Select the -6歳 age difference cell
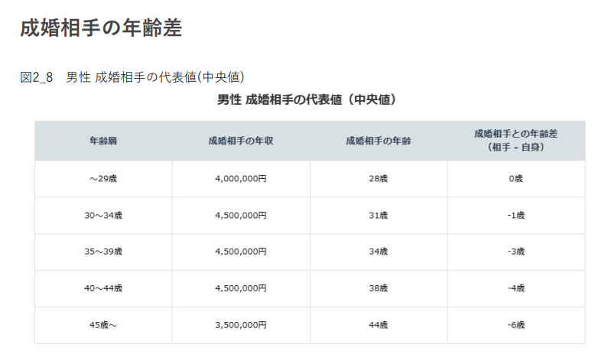615x364 pixels. tap(516, 325)
